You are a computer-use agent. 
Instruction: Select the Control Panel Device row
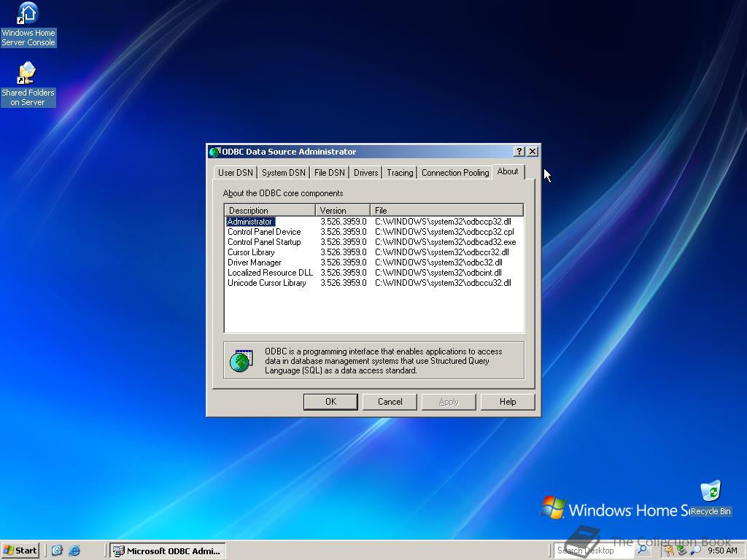(x=374, y=231)
